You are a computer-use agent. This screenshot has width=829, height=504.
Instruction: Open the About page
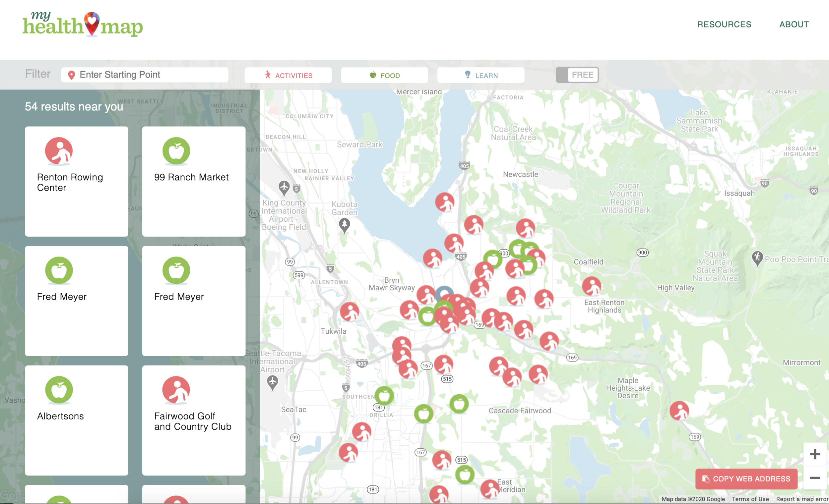[x=794, y=24]
